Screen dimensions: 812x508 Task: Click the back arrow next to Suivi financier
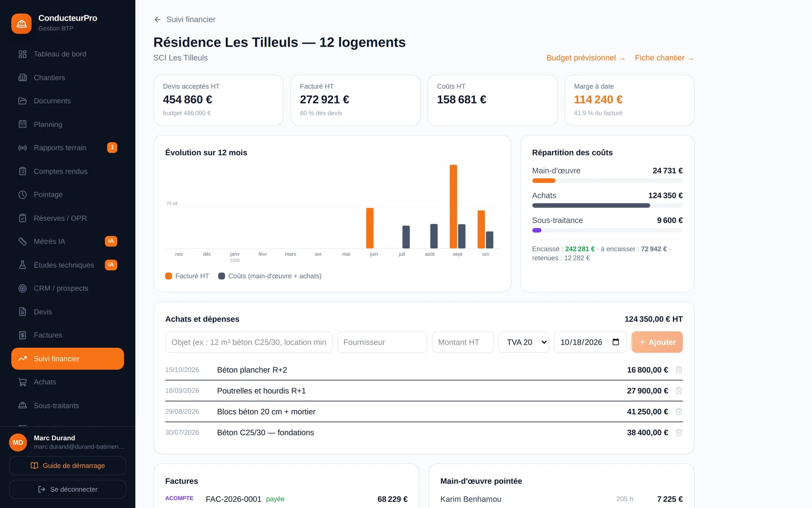point(158,20)
